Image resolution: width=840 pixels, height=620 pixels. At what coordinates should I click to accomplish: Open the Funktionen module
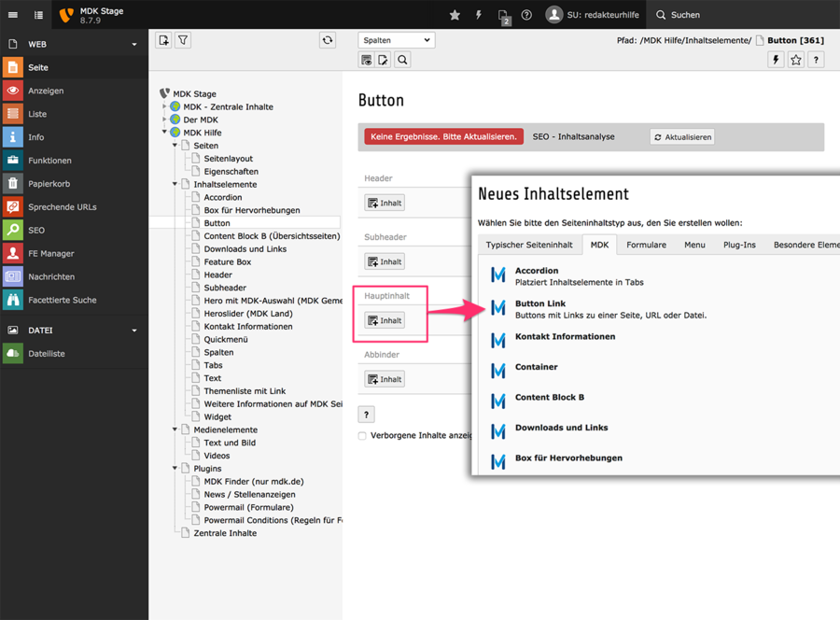point(75,161)
